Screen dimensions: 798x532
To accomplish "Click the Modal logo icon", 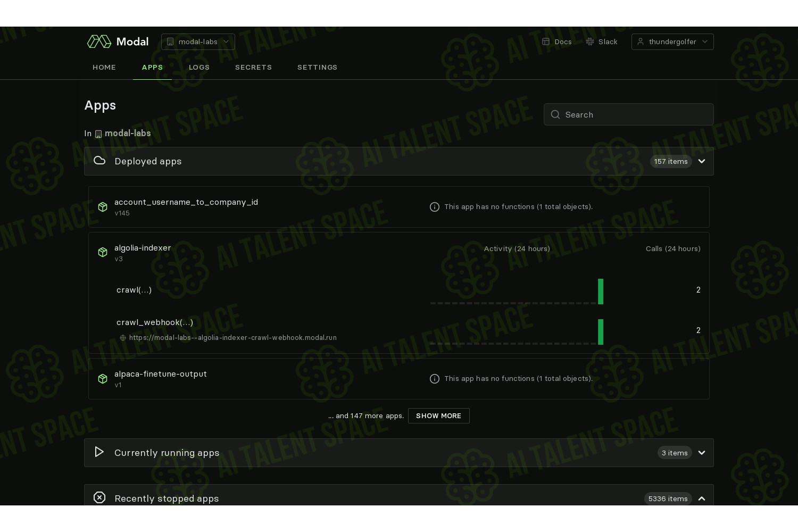I will tap(99, 41).
